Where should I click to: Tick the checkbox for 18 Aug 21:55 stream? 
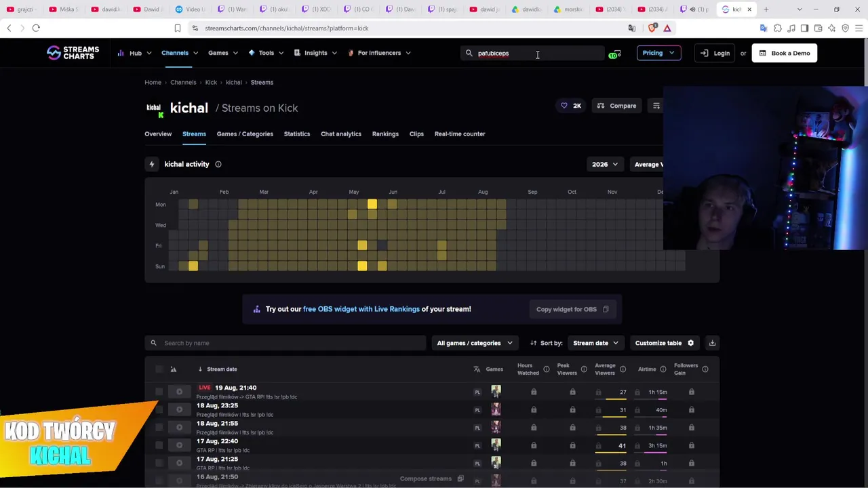point(159,427)
